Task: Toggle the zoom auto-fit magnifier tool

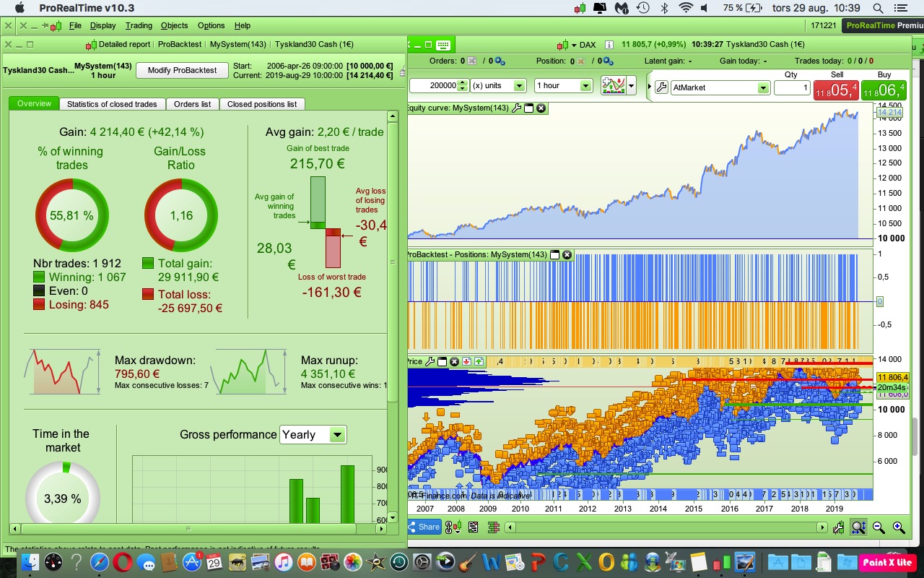Action: pos(858,528)
